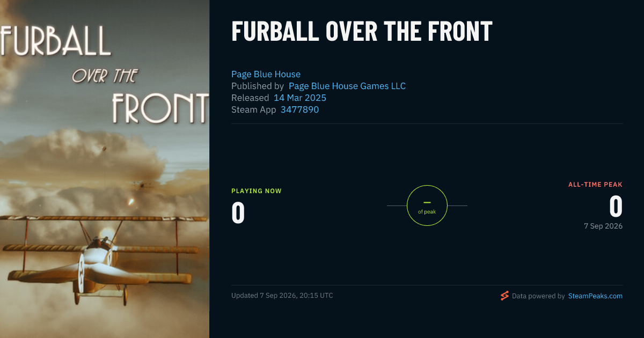Image resolution: width=644 pixels, height=338 pixels.
Task: Click the 'Steam App' label text
Action: click(254, 109)
